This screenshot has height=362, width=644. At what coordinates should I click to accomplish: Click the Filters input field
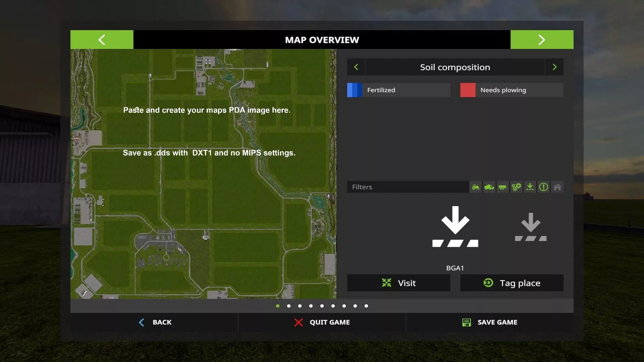[x=408, y=186]
